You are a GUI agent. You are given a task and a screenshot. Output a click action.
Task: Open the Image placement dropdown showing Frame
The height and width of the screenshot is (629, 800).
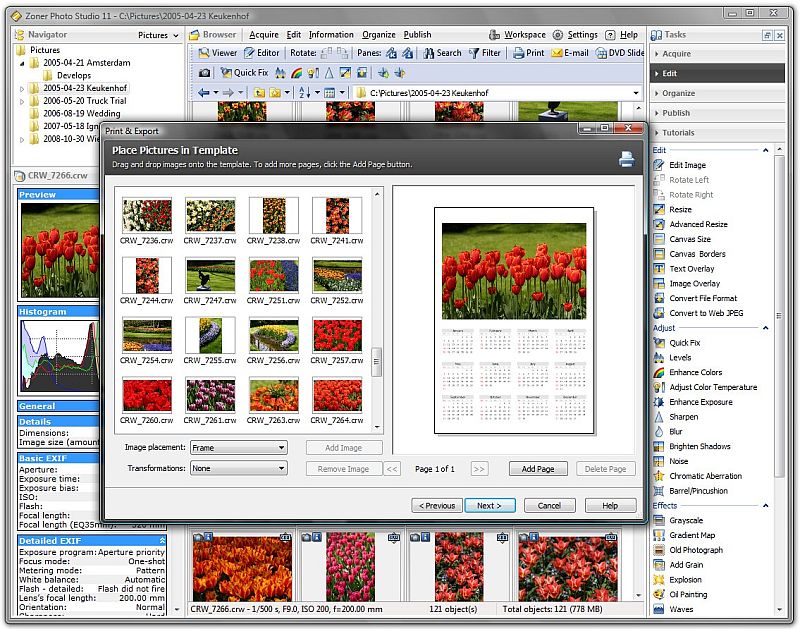click(238, 448)
